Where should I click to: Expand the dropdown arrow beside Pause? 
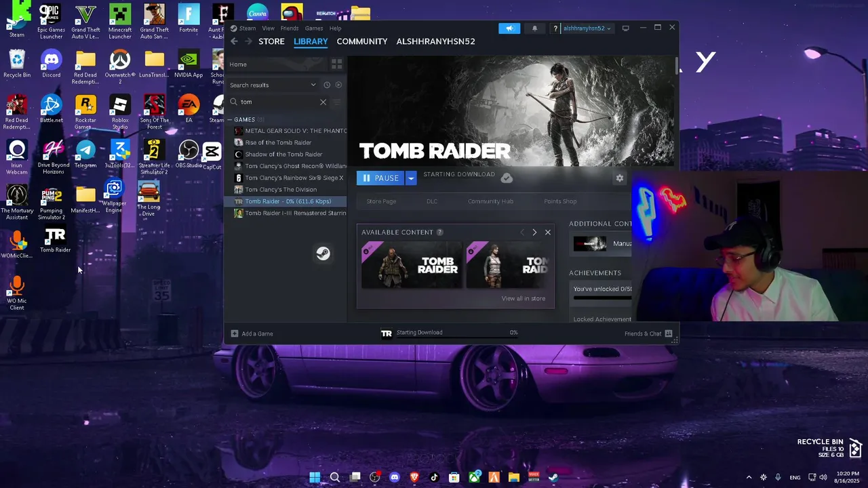coord(410,178)
